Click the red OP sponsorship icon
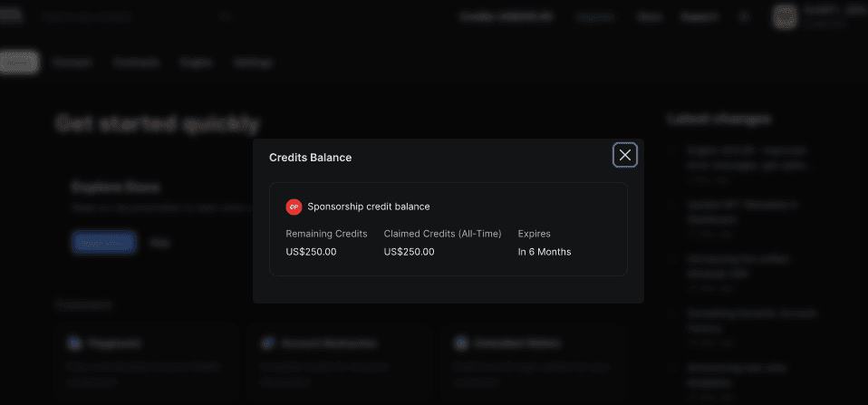Screen dimensions: 868x405 coord(294,207)
